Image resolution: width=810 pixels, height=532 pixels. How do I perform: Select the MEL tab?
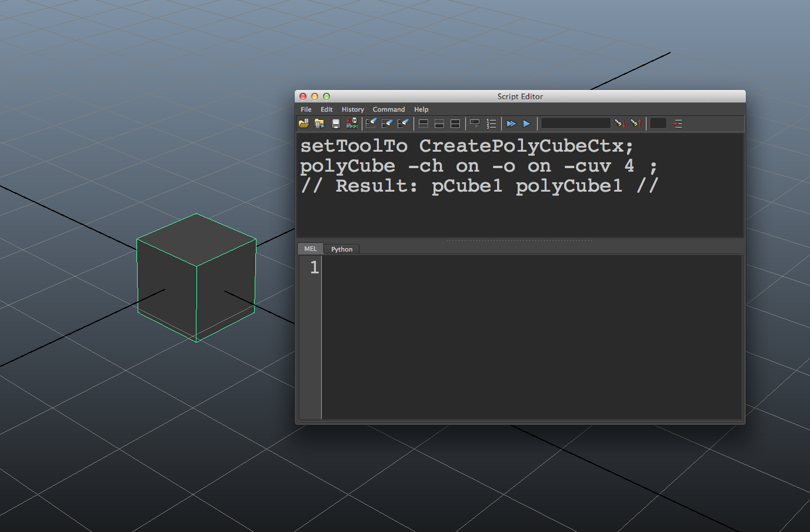coord(310,249)
